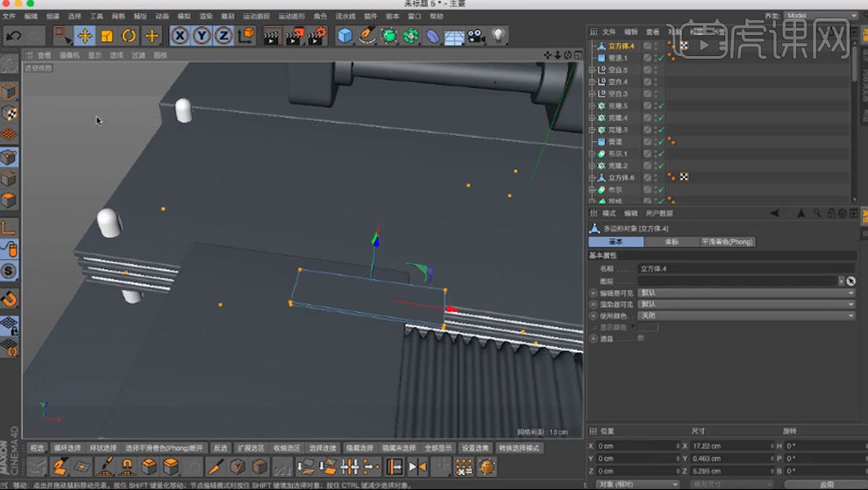This screenshot has width=868, height=490.
Task: Open the 渲染 menu in the menu bar
Action: 206,16
